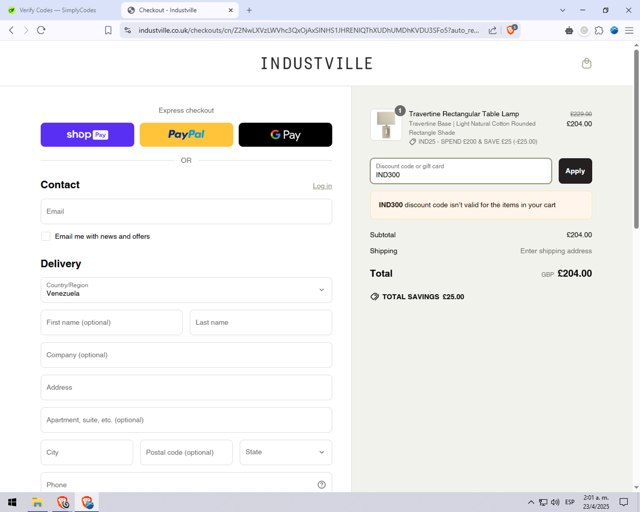The width and height of the screenshot is (640, 512).
Task: Bookmark this page icon
Action: point(108,30)
